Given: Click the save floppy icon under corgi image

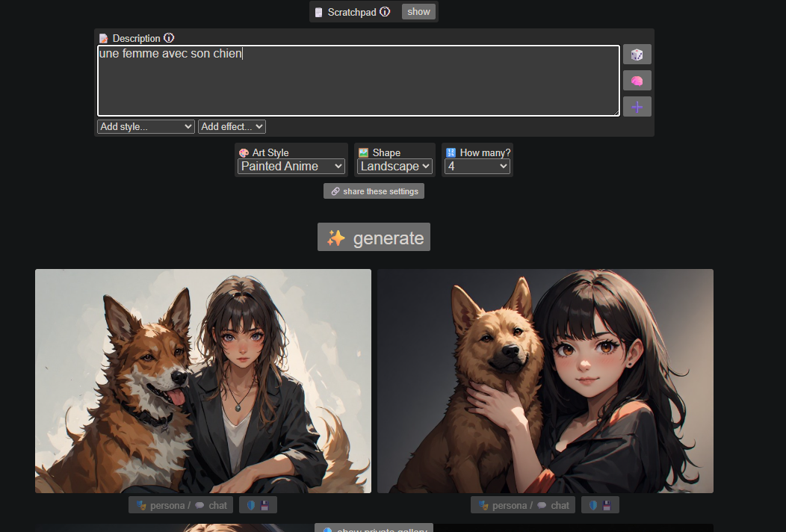Looking at the screenshot, I should (x=264, y=505).
